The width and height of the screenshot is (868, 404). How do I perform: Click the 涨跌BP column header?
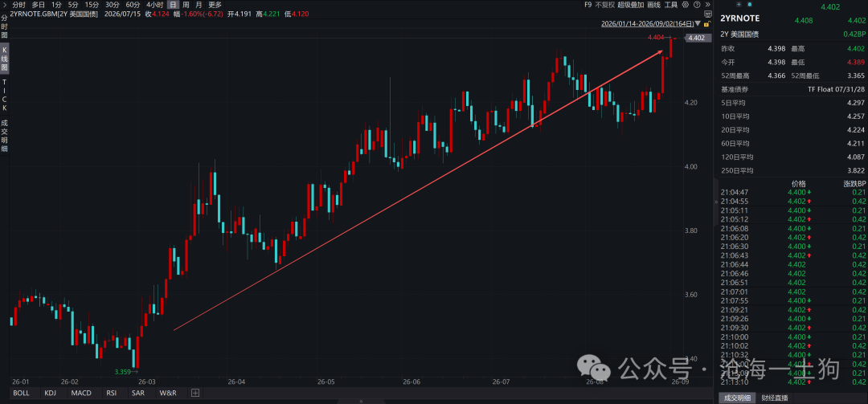point(854,184)
